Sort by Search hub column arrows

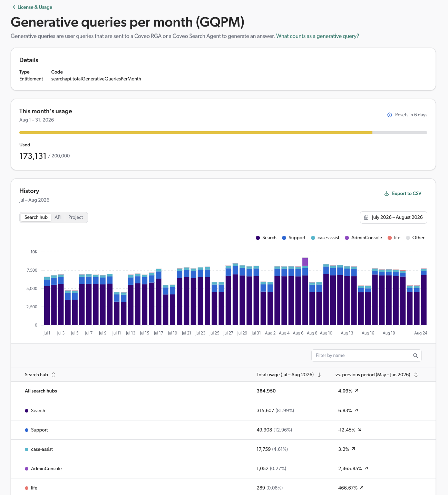pos(53,375)
